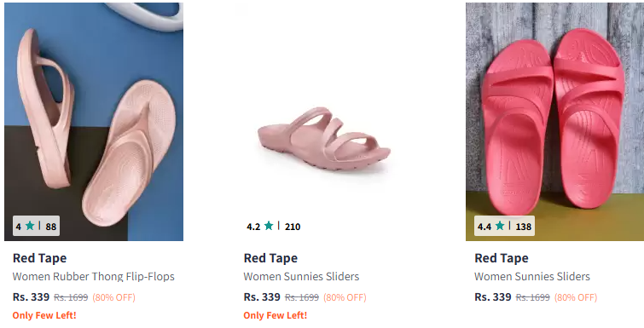Click Only Few Left under flip-flops

pos(44,315)
